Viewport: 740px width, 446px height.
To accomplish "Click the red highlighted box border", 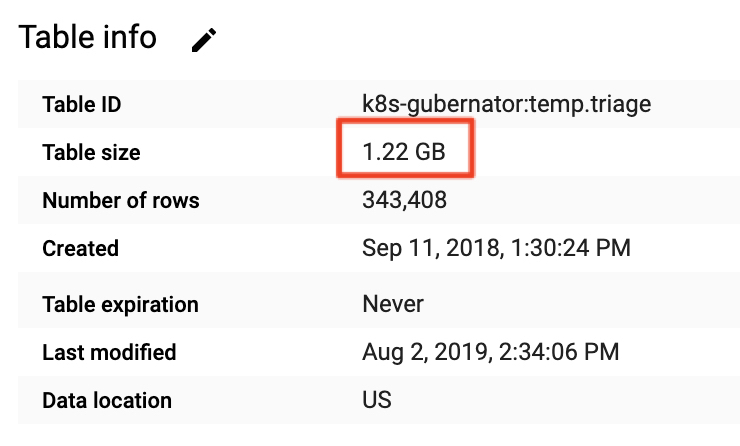I will pyautogui.click(x=405, y=121).
